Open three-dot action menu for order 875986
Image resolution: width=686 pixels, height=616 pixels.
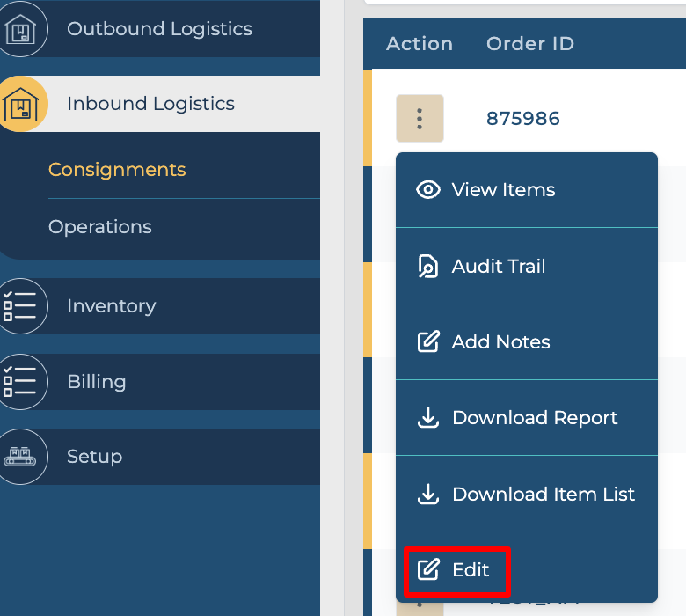420,118
